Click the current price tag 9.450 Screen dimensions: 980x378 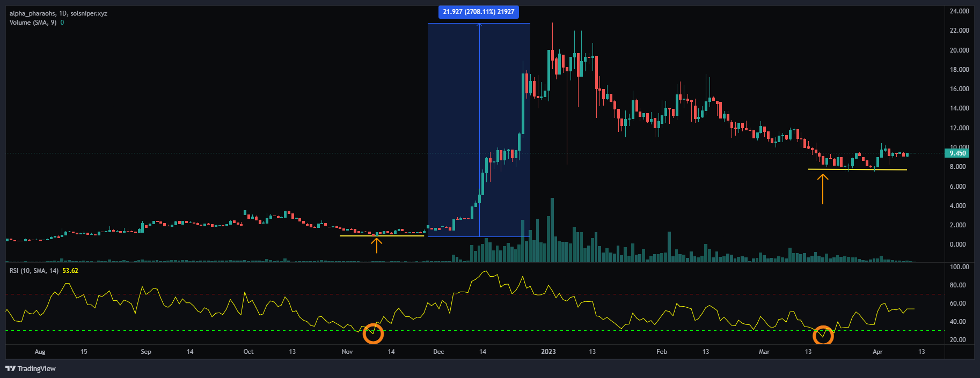coord(957,153)
